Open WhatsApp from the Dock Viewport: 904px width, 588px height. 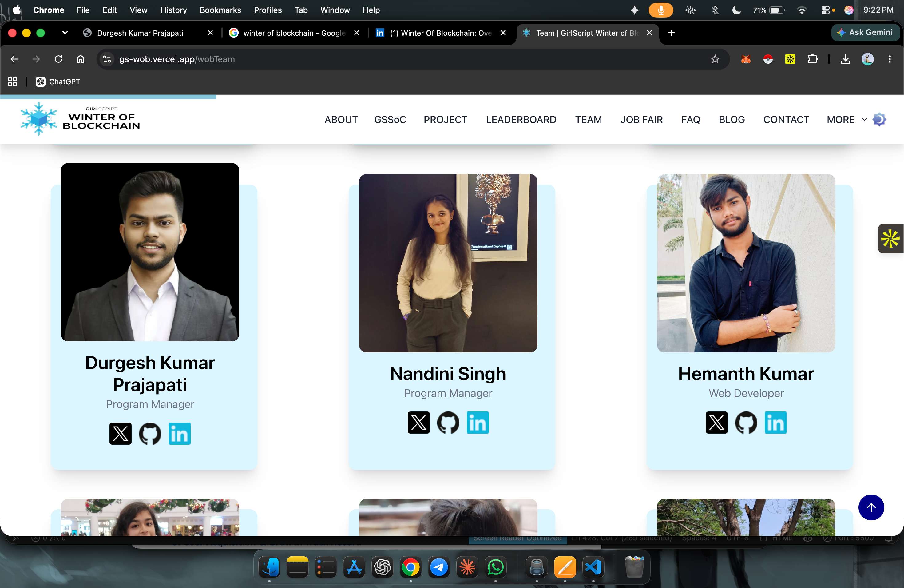click(496, 567)
